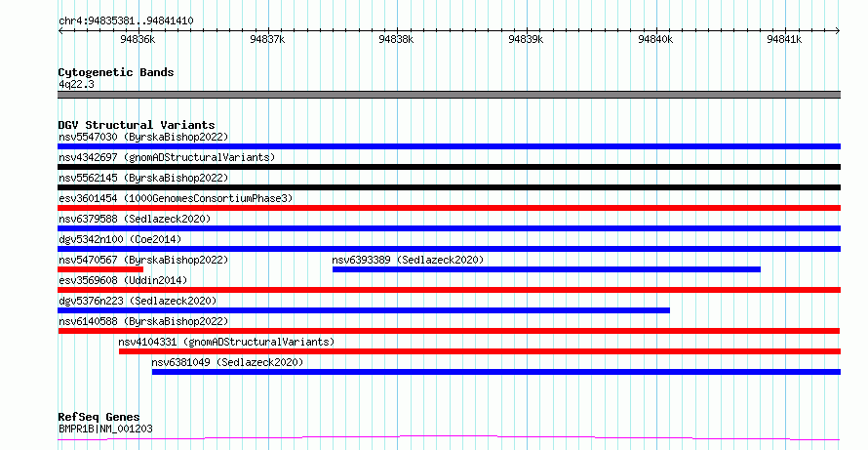Viewport: 868px width, 450px height.
Task: Select the red bar under nsv6140588
Action: pyautogui.click(x=449, y=331)
